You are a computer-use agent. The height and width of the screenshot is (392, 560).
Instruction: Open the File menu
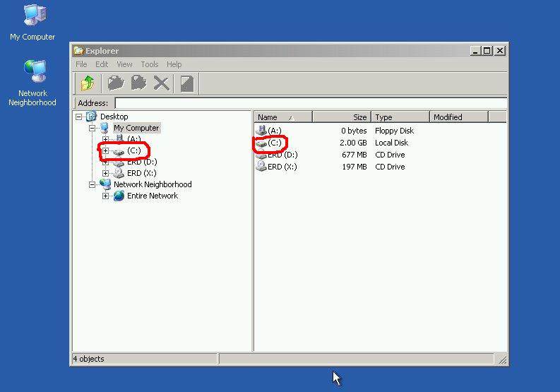81,64
